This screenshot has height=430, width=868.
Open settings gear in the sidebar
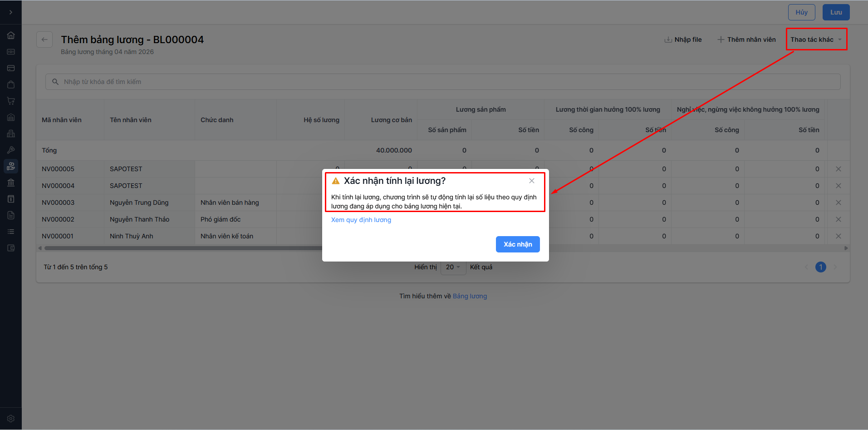[11, 419]
